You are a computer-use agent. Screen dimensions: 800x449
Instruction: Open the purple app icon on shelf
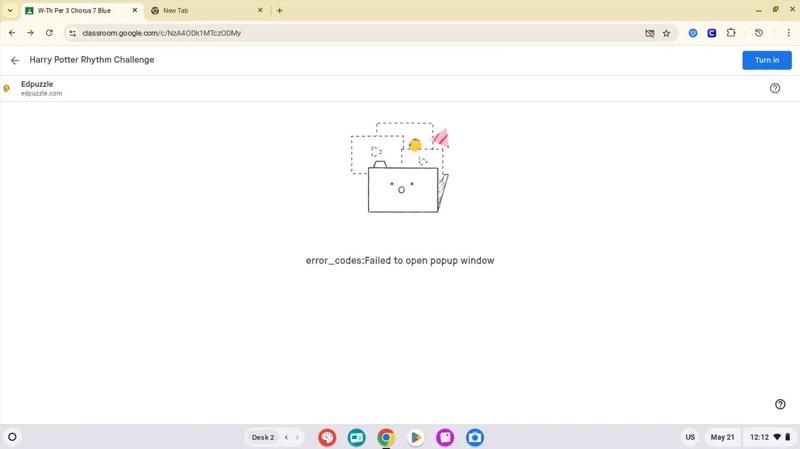(445, 437)
